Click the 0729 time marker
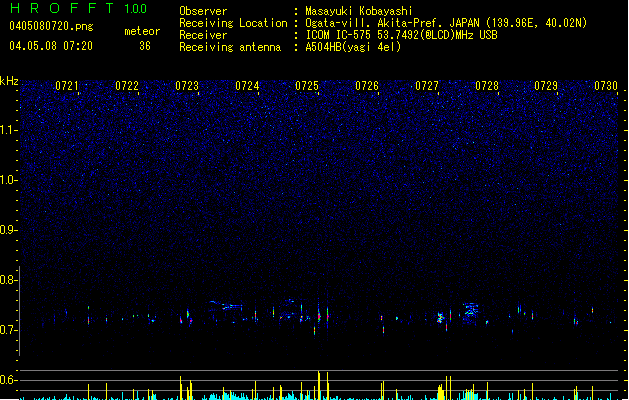Screen dimensions: 629x400 [546, 86]
